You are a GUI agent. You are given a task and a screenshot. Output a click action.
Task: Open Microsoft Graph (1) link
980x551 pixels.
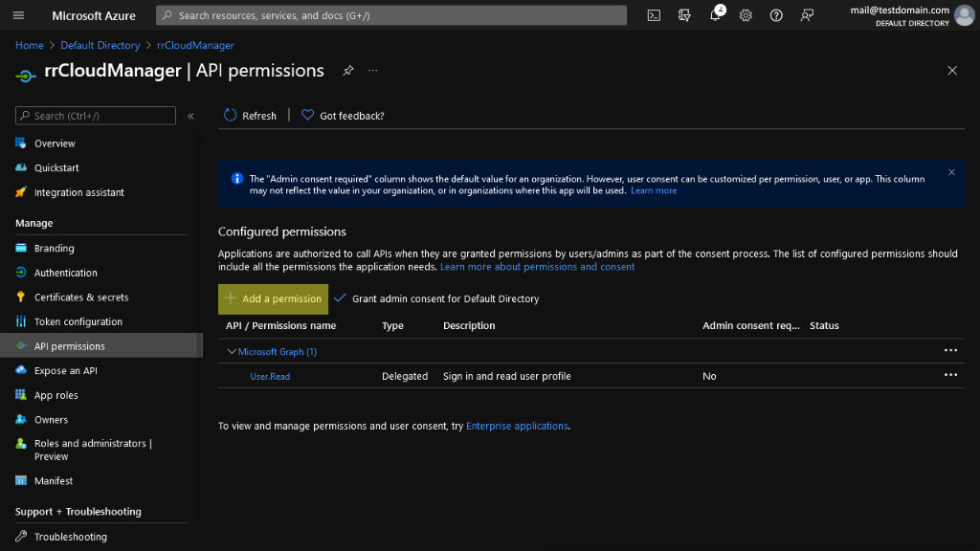[x=278, y=352]
